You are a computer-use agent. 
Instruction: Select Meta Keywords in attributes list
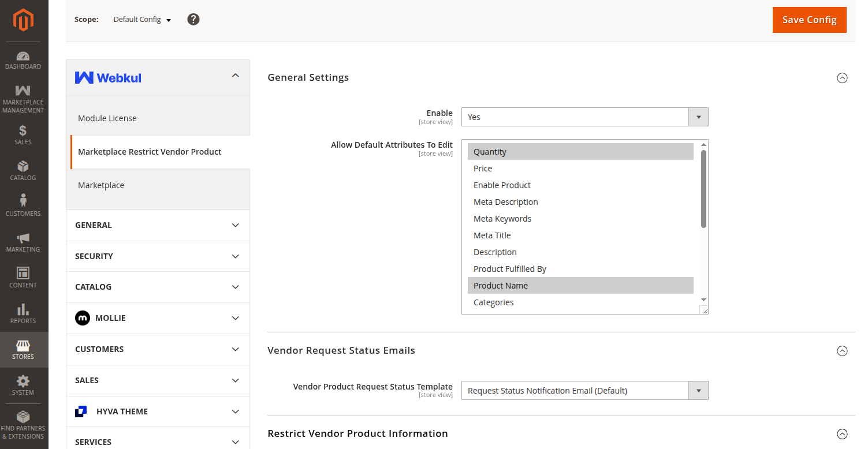click(580, 219)
